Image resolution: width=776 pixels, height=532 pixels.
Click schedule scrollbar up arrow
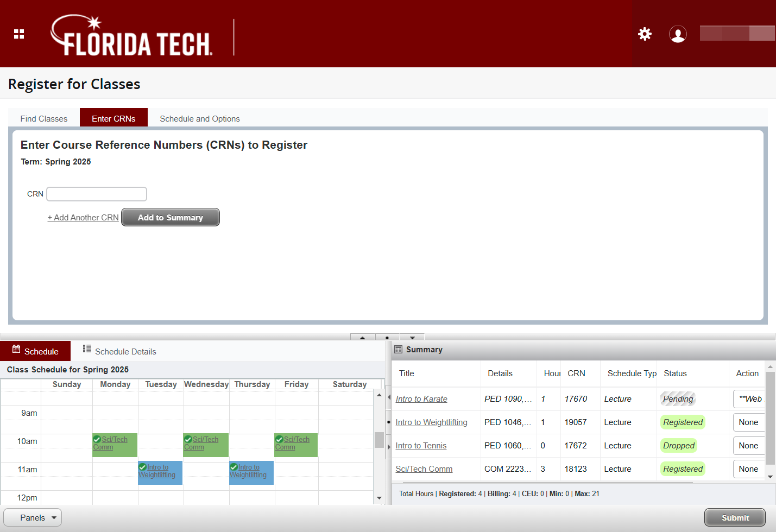(379, 395)
